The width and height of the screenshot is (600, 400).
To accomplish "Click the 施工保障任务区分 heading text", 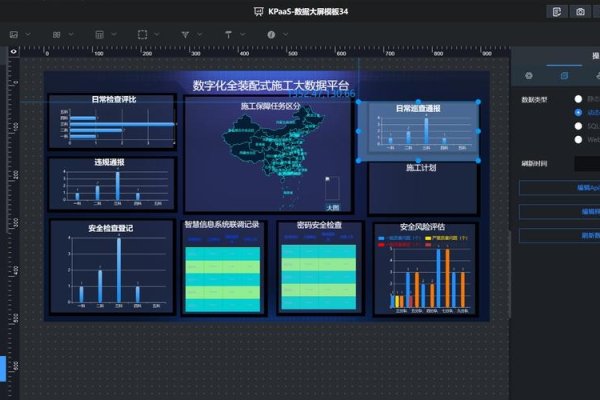I will [x=271, y=106].
